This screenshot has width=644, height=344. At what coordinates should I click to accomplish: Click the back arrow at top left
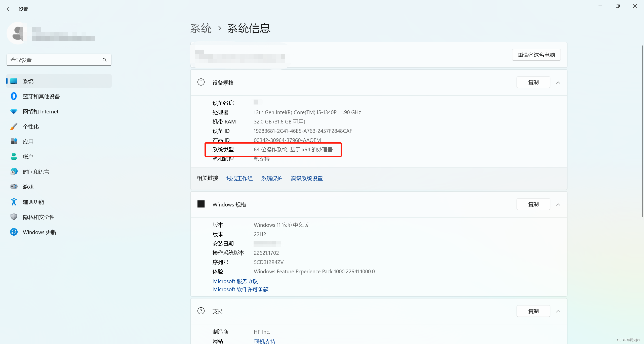[x=9, y=9]
